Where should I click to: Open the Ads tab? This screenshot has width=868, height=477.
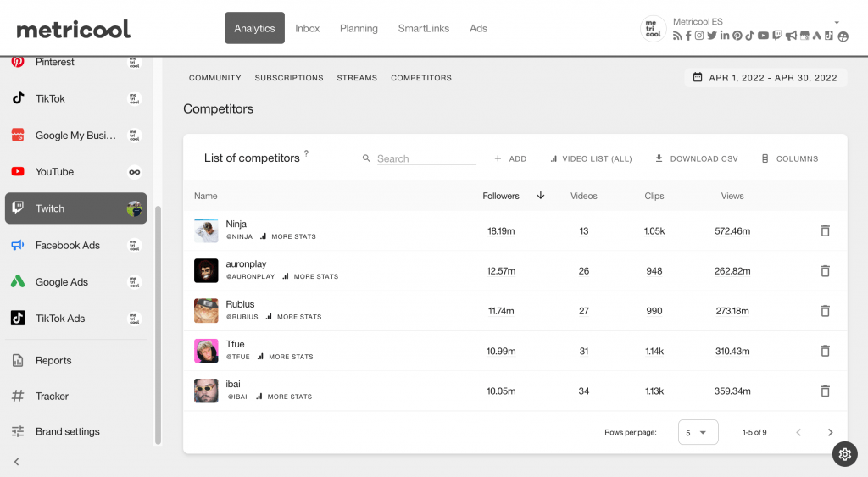coord(478,28)
